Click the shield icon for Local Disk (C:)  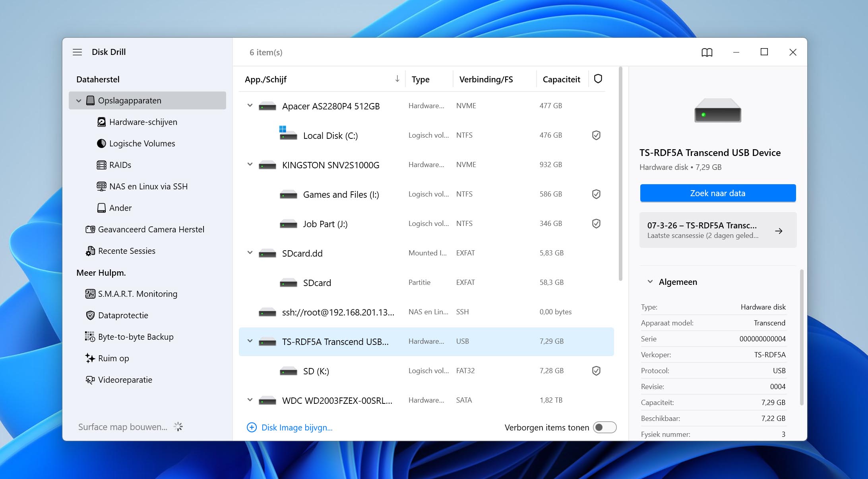(x=596, y=135)
